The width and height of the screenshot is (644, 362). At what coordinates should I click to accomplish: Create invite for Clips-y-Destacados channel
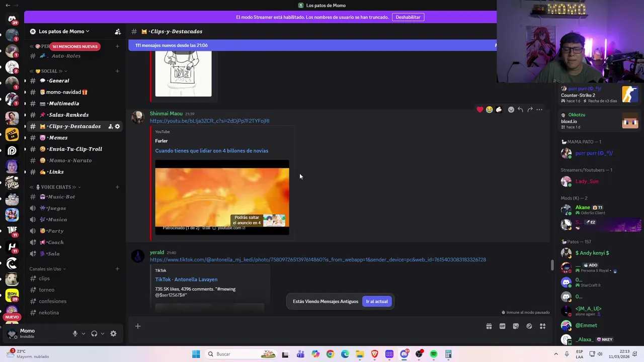[x=110, y=126]
